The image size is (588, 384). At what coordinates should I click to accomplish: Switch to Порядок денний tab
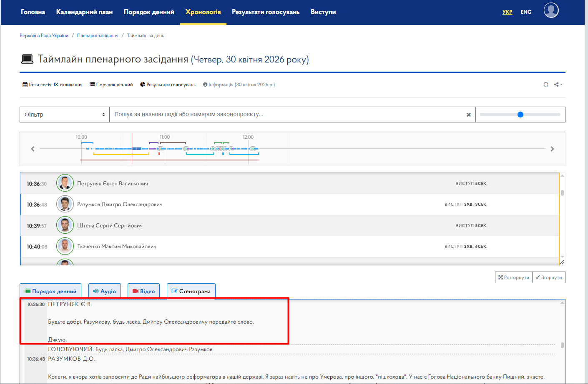click(x=50, y=291)
